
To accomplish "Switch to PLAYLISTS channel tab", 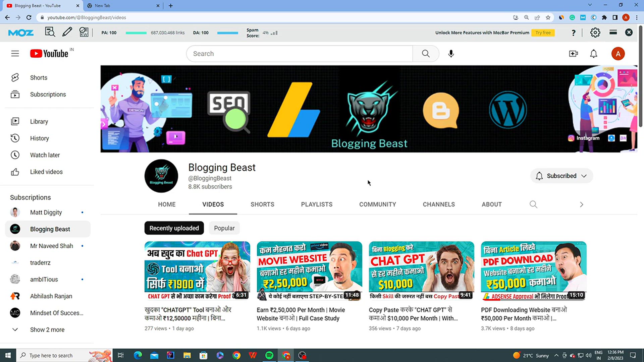I will pos(317,204).
